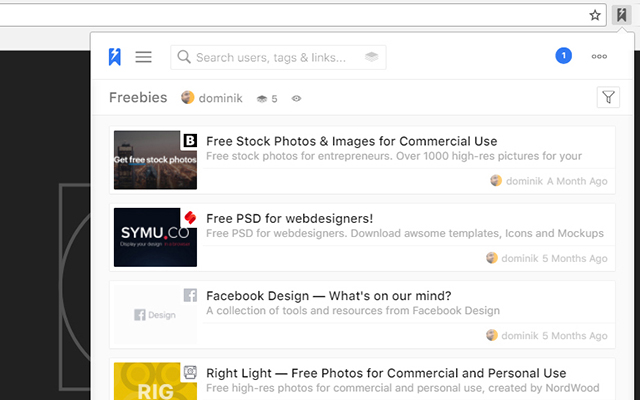The width and height of the screenshot is (640, 400).
Task: Open the blue notifications badge
Action: point(563,56)
